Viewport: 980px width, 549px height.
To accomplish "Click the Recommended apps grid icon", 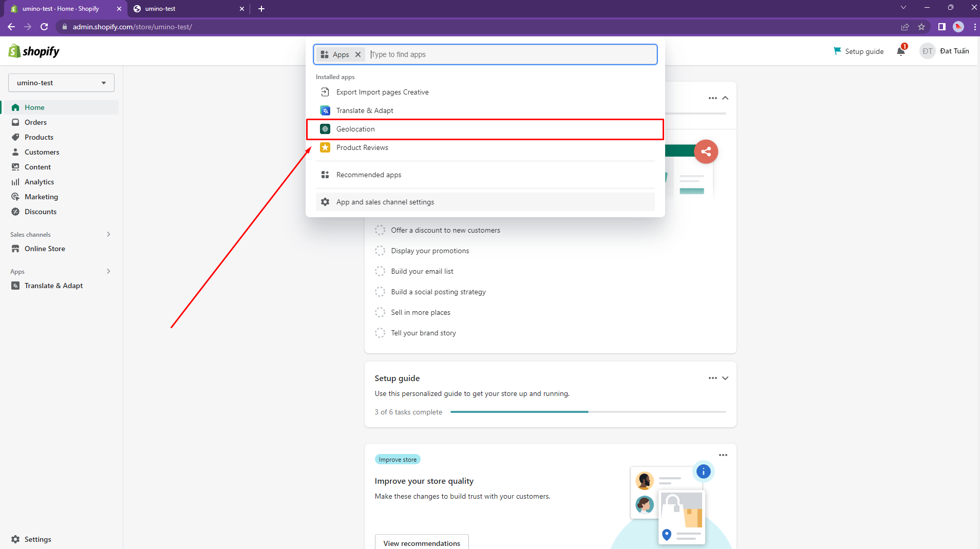I will point(325,175).
